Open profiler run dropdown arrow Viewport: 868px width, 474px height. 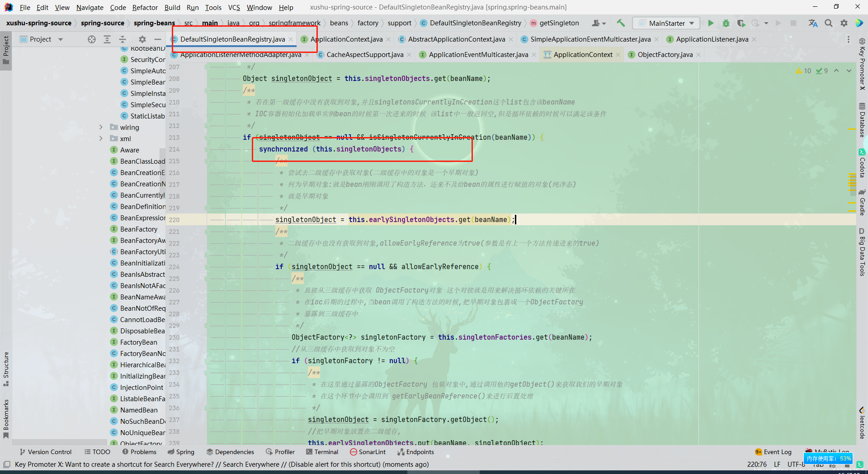(x=766, y=23)
